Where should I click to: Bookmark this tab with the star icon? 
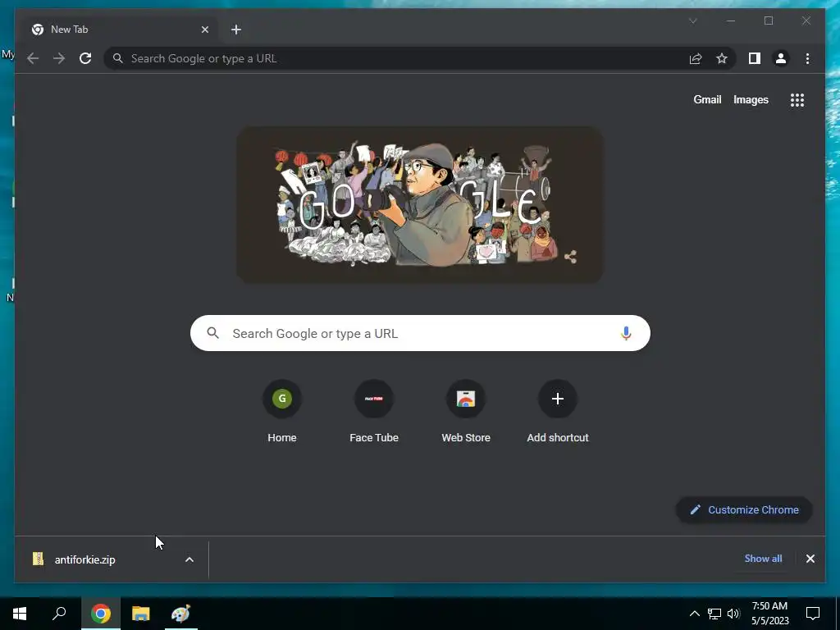(x=722, y=58)
